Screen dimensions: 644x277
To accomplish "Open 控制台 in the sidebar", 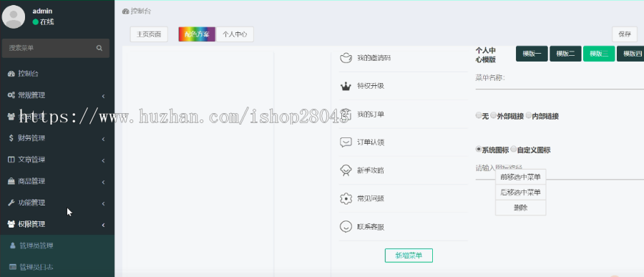I will [57, 74].
